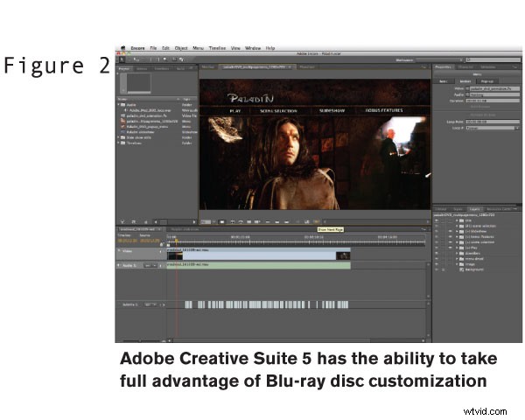Open the Apple menu

(122, 48)
